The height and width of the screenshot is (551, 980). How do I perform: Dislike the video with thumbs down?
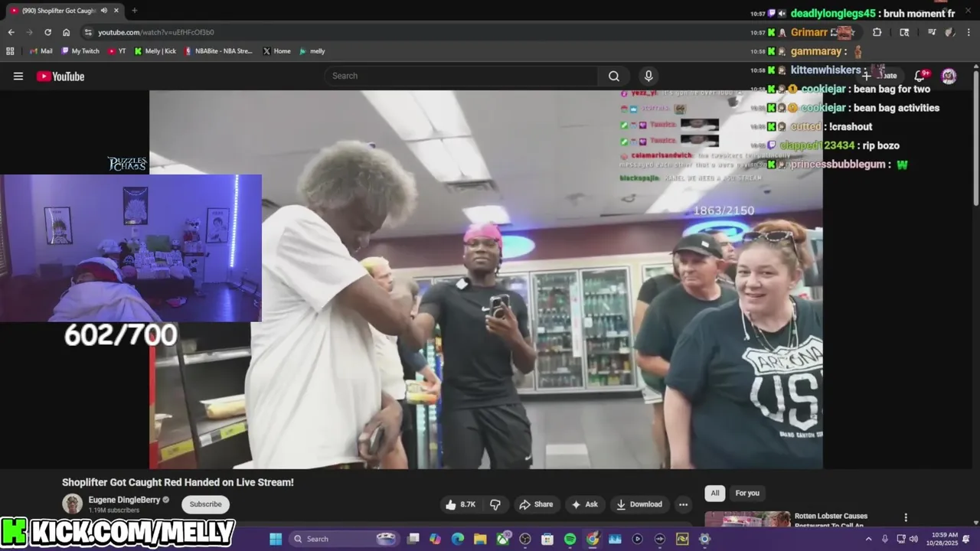click(x=495, y=504)
